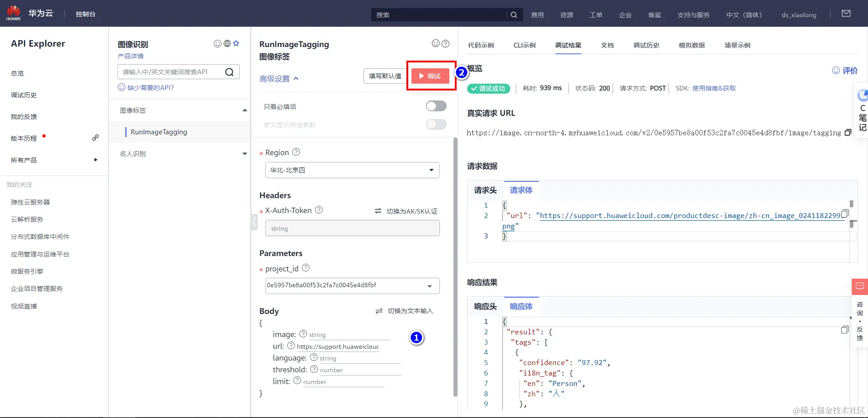This screenshot has width=868, height=418.
Task: Click the globe icon beside 图像识别
Action: pos(227,43)
